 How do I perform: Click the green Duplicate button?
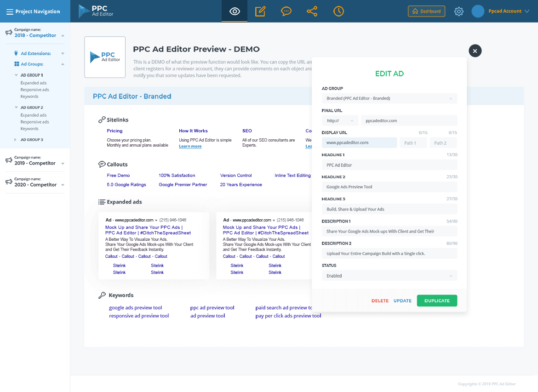click(x=437, y=301)
